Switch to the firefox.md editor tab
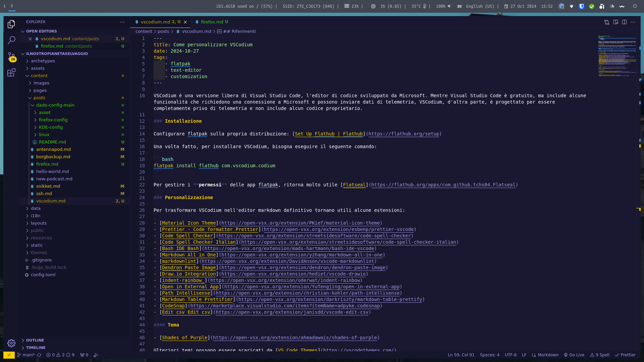The height and width of the screenshot is (362, 644). point(212,22)
